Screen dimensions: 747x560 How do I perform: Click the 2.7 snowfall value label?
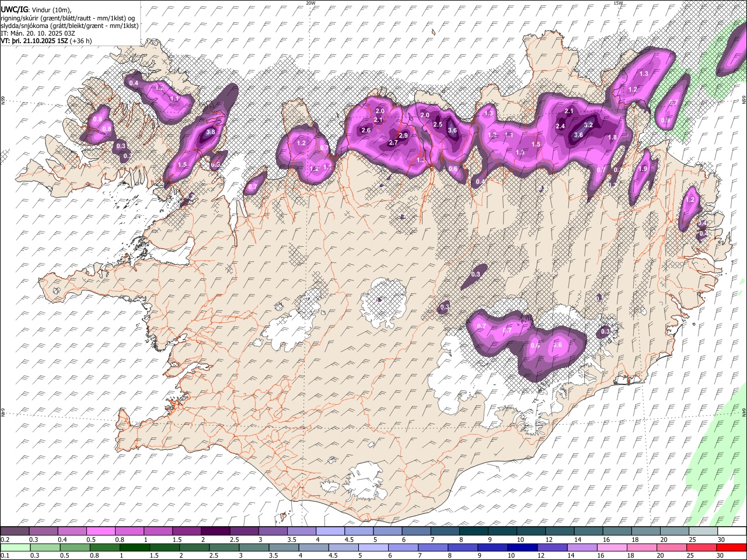393,143
